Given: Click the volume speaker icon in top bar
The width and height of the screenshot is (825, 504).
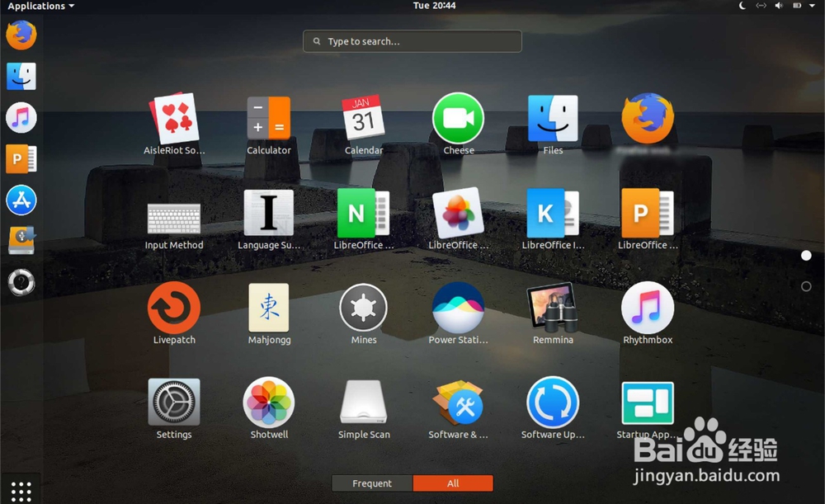Looking at the screenshot, I should coord(779,6).
